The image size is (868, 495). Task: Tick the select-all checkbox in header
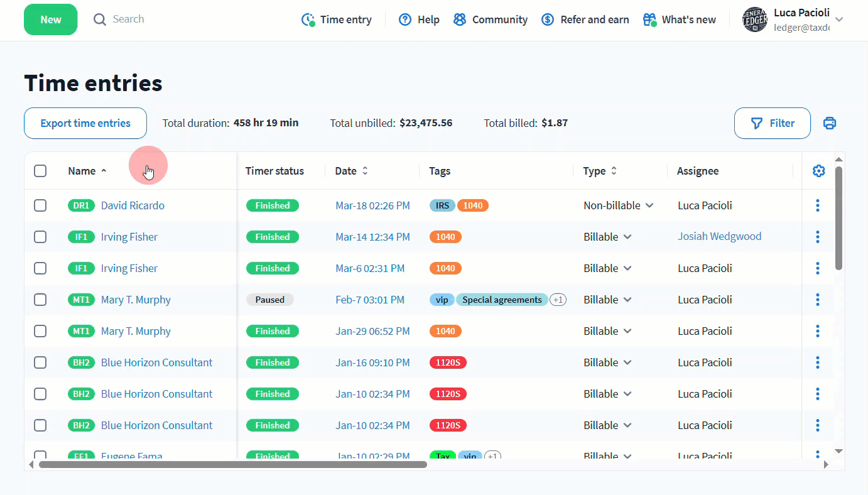(x=40, y=171)
